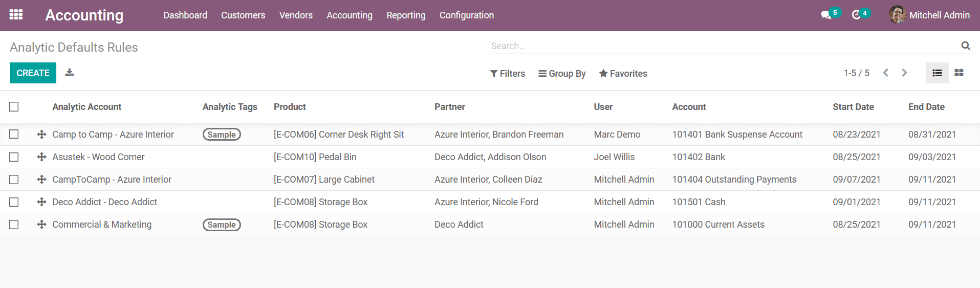Open the activities clock icon

pyautogui.click(x=856, y=15)
